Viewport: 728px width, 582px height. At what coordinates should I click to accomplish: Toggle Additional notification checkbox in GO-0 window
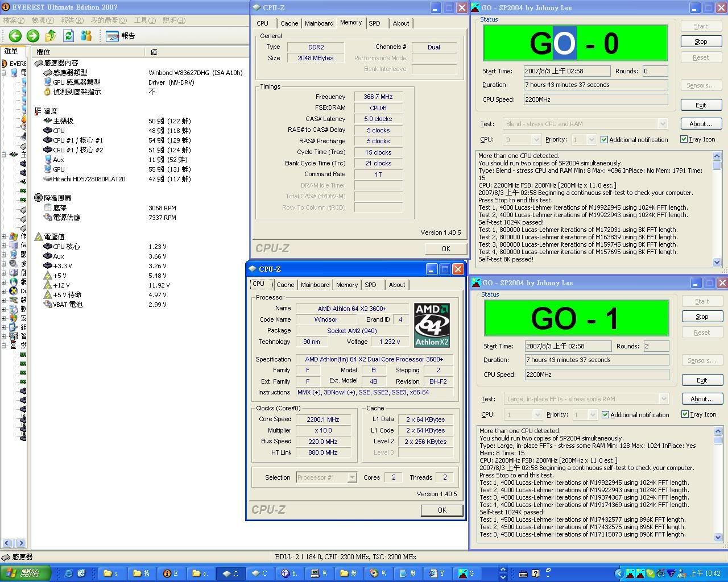(x=604, y=139)
